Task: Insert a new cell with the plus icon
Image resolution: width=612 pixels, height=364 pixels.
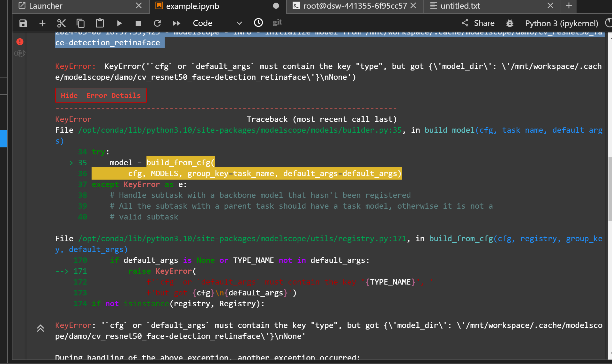Action: tap(42, 23)
